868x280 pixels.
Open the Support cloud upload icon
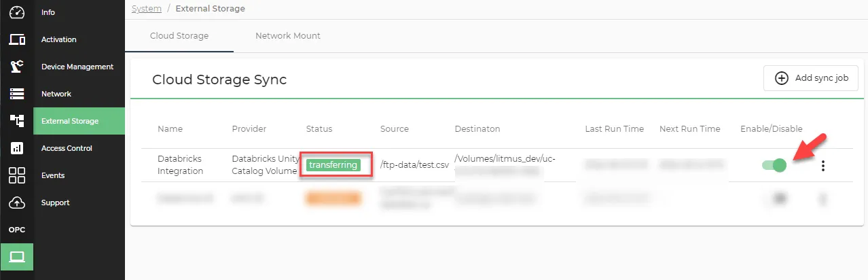17,203
